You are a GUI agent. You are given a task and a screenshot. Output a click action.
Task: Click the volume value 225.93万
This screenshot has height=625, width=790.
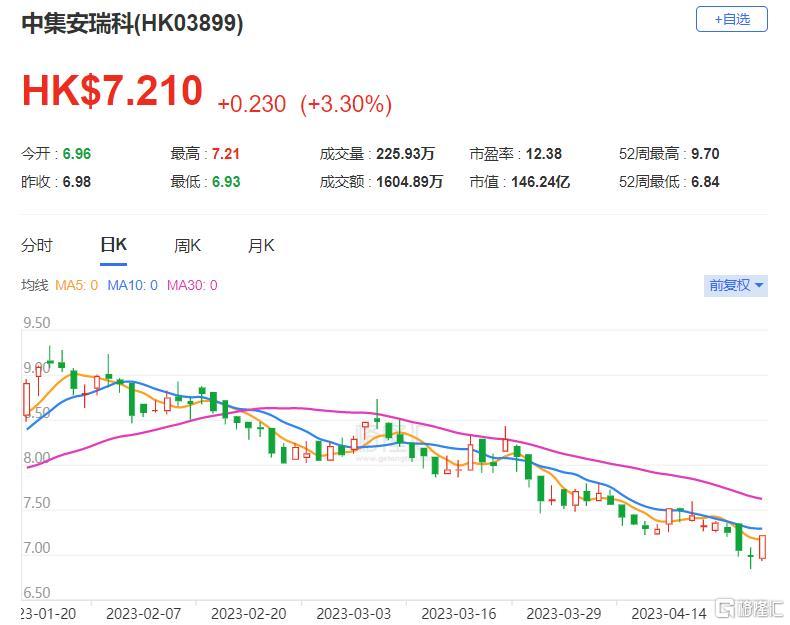coord(405,154)
